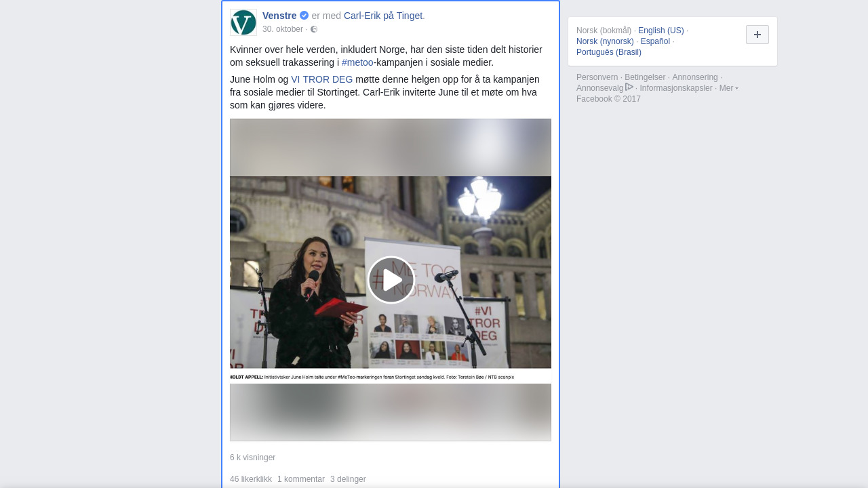Select Português (Brasil) language
868x488 pixels.
coord(608,52)
